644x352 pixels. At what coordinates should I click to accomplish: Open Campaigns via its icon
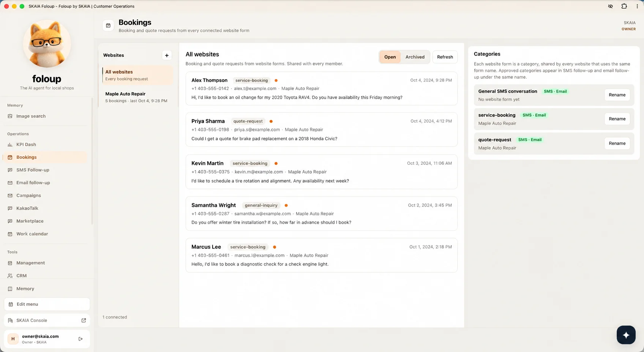pyautogui.click(x=10, y=196)
